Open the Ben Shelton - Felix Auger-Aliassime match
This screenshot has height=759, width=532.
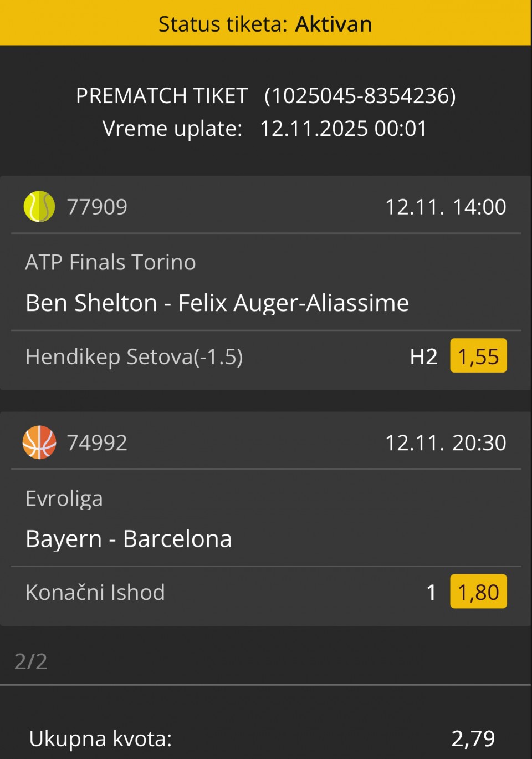pyautogui.click(x=217, y=303)
